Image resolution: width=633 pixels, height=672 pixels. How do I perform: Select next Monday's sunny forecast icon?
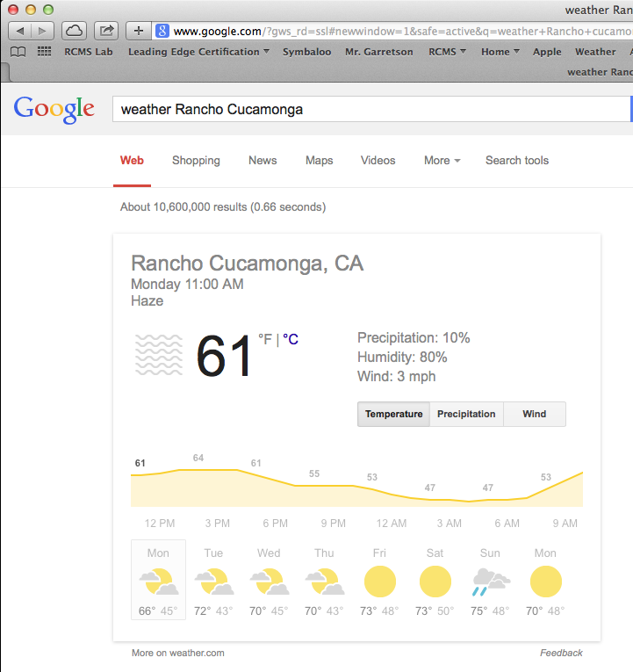(x=545, y=582)
